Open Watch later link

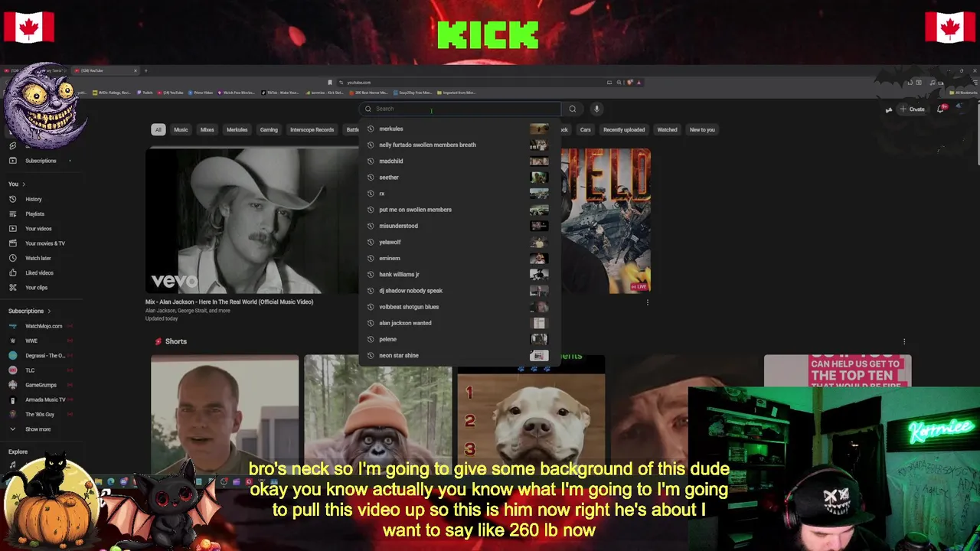point(38,258)
